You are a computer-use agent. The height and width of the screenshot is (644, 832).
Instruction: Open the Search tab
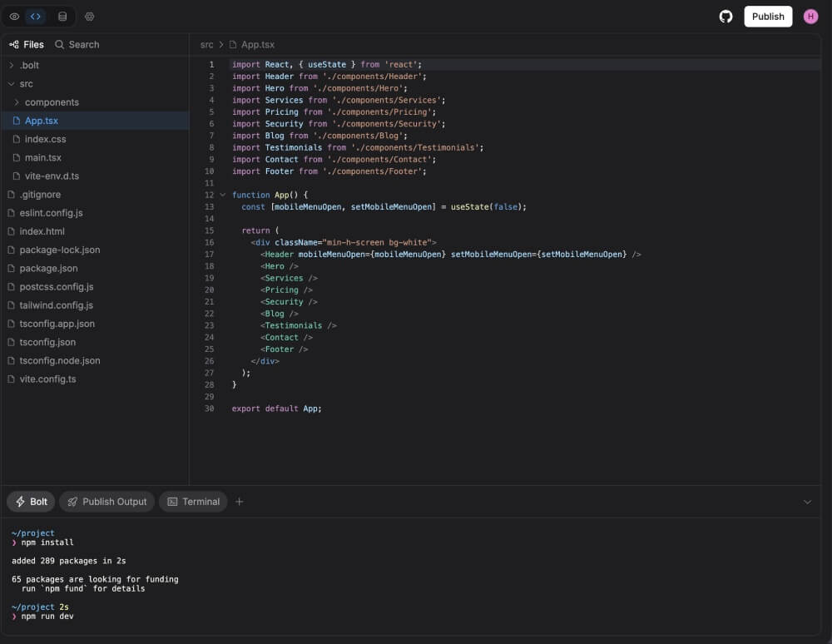pos(77,45)
